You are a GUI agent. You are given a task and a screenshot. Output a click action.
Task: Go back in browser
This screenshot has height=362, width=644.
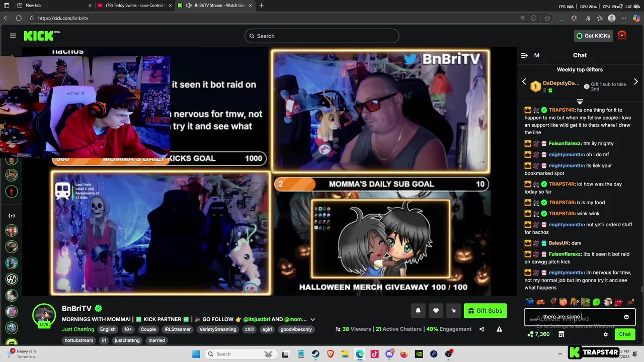(7, 18)
